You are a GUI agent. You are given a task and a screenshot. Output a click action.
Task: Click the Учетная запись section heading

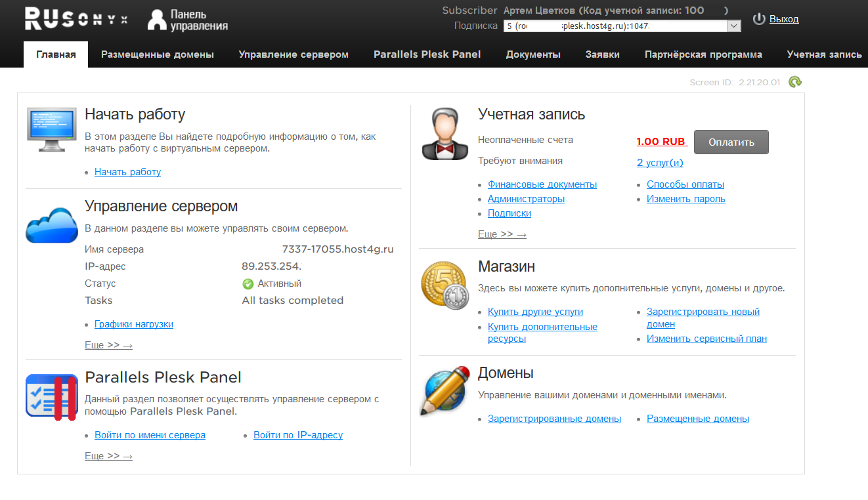coord(532,114)
